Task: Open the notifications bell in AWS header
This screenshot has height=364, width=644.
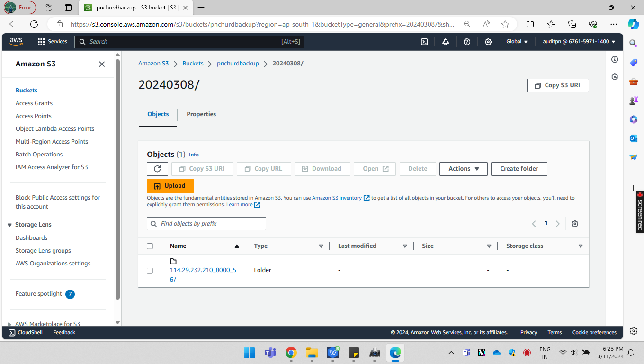Action: coord(446,42)
